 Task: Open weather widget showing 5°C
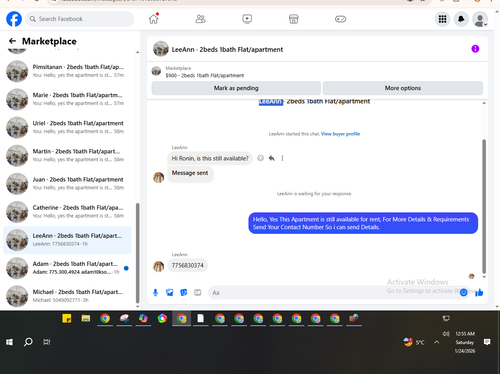[414, 342]
